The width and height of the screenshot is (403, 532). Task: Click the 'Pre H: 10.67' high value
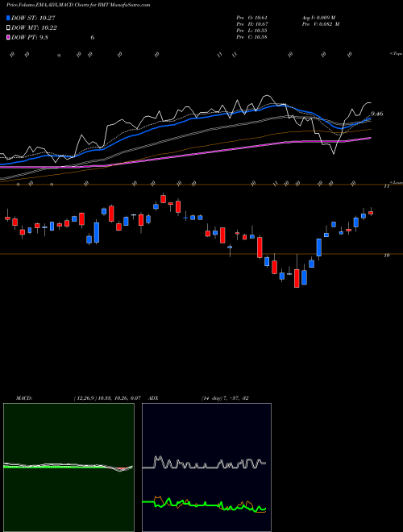(251, 24)
